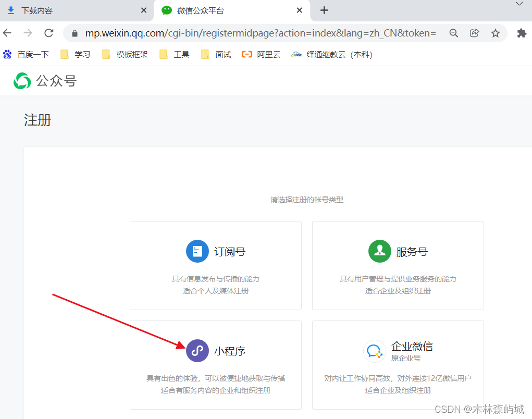Select the 服务号 service account icon
The width and height of the screenshot is (532, 419).
click(x=379, y=251)
